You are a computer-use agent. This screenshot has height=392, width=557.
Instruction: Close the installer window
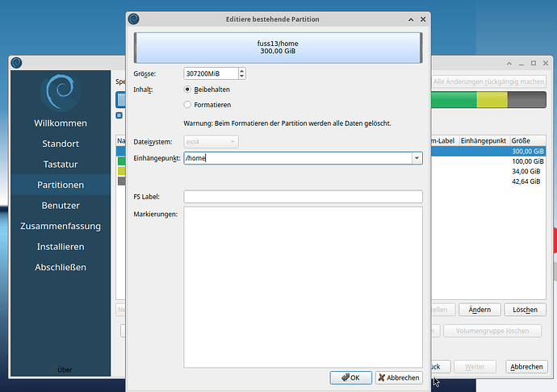[x=546, y=63]
